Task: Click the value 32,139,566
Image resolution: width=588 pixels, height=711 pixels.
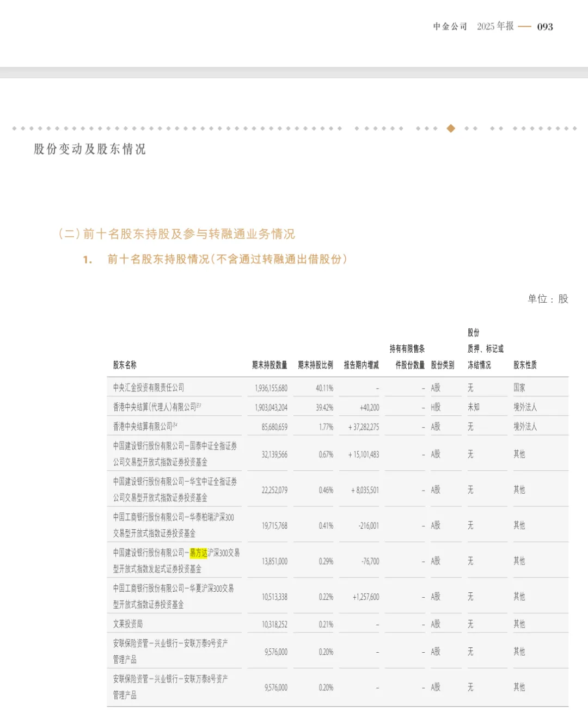Action: (x=274, y=454)
